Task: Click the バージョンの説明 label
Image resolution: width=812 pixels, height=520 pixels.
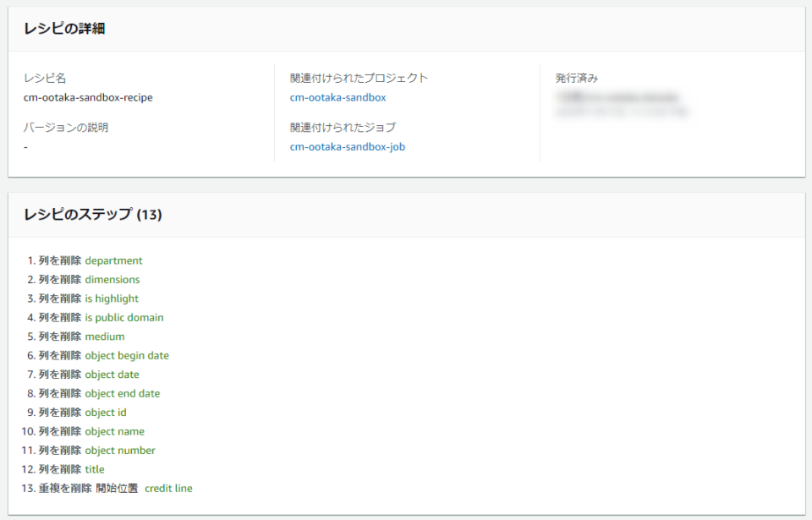Action: (x=66, y=128)
